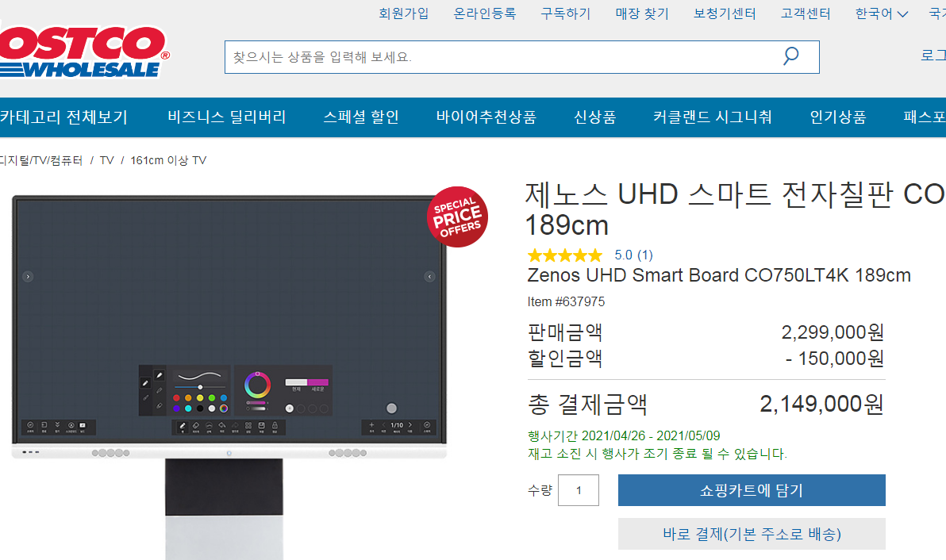Click 쇼핑카트에 담기 button
This screenshot has width=946, height=560.
752,490
